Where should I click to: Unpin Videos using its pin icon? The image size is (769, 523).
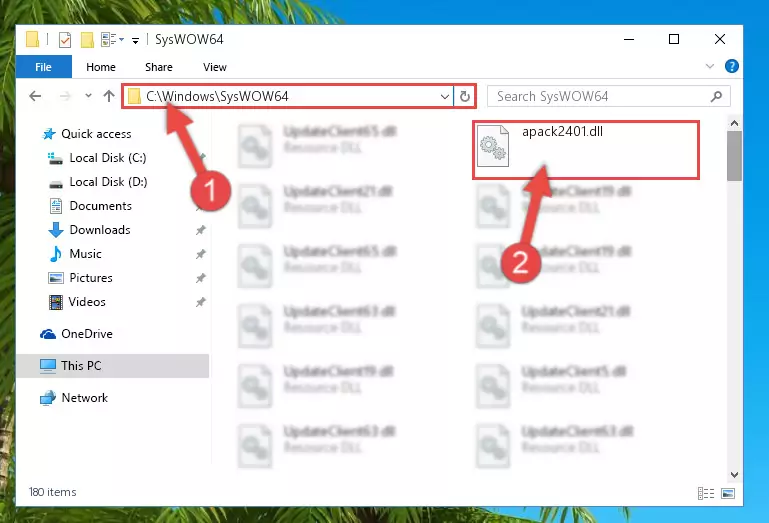200,302
